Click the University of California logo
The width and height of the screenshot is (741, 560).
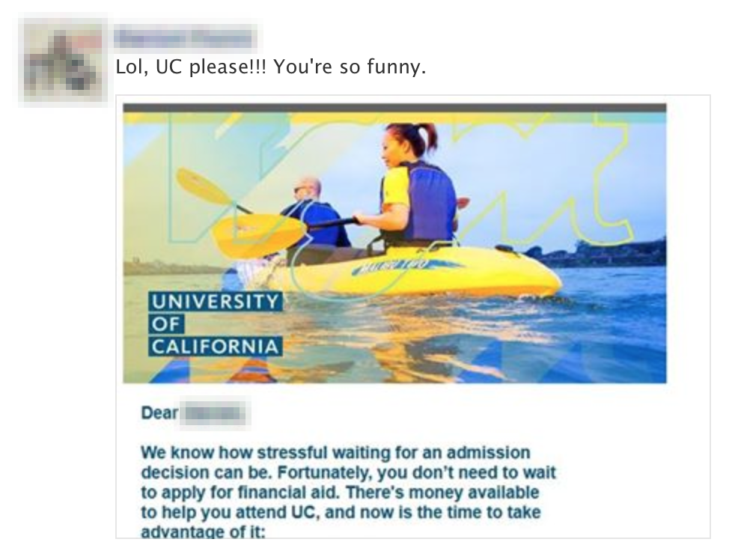pyautogui.click(x=216, y=324)
